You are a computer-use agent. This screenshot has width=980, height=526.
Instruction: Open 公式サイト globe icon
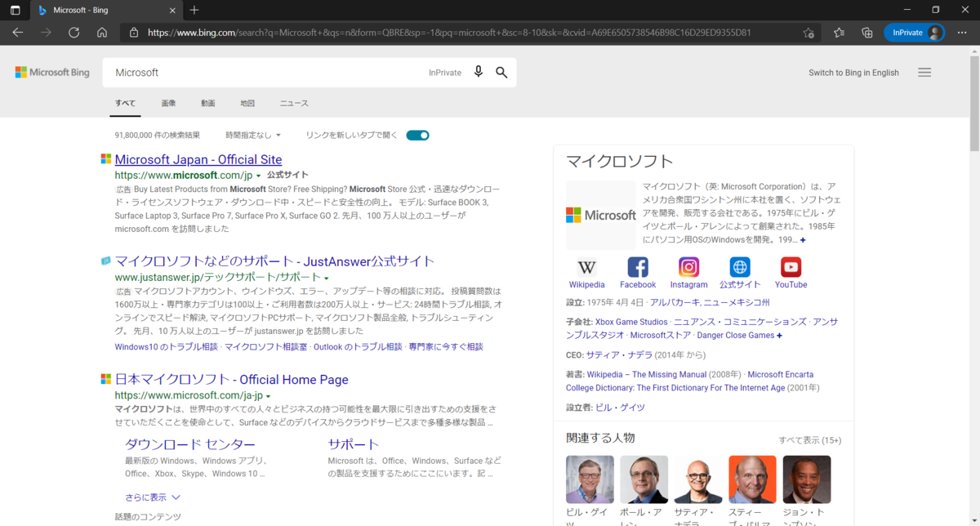click(740, 267)
